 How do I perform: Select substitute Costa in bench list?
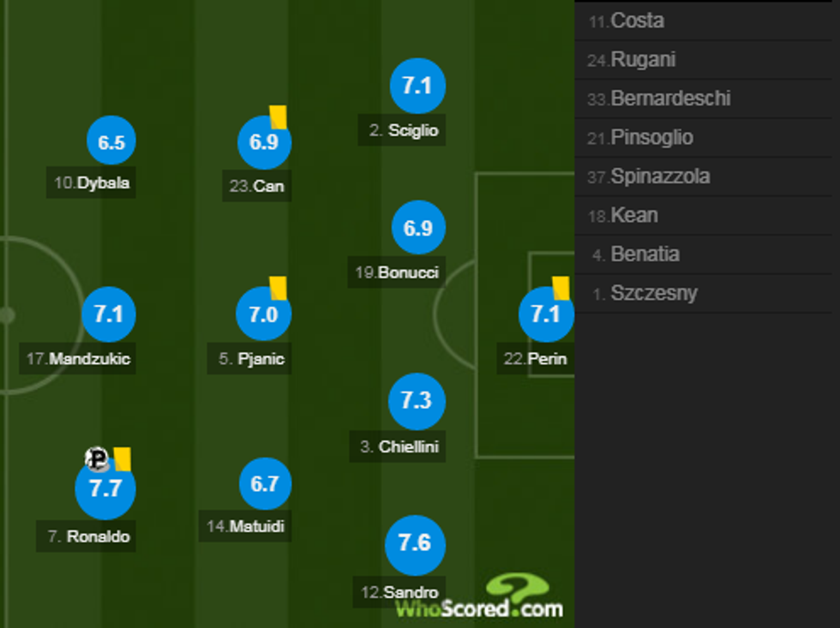[x=637, y=21]
